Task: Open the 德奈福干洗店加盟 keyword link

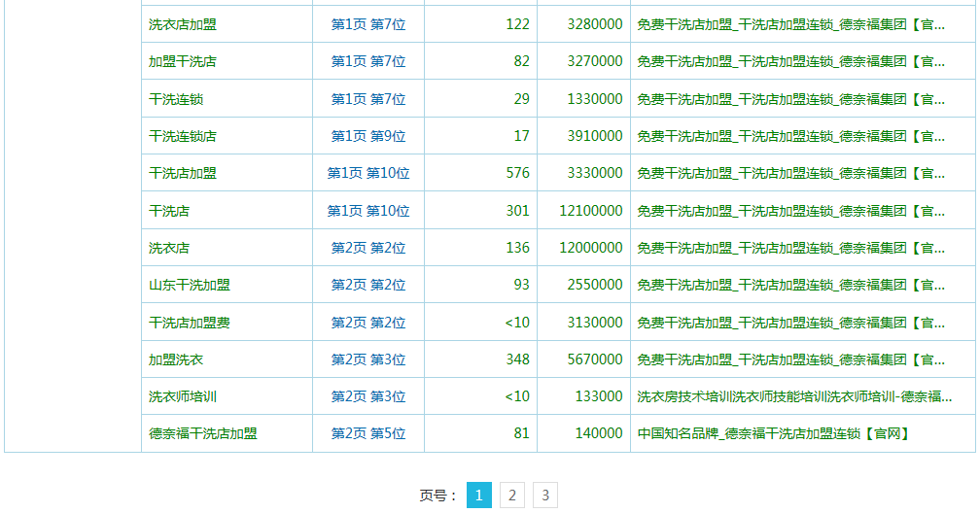Action: (x=203, y=433)
